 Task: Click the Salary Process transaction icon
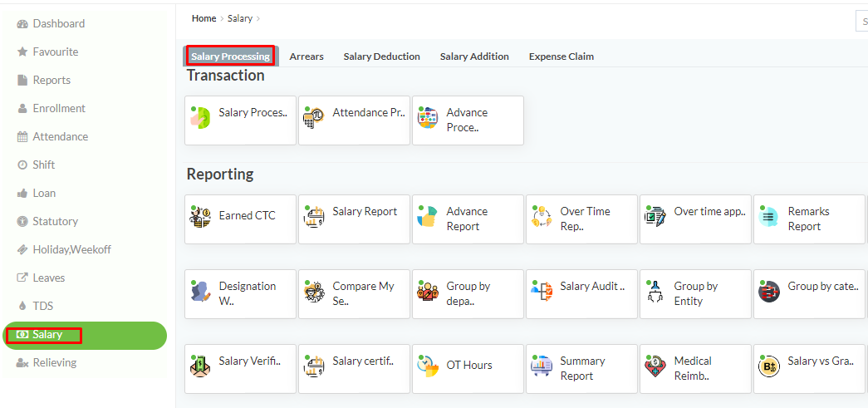point(200,117)
